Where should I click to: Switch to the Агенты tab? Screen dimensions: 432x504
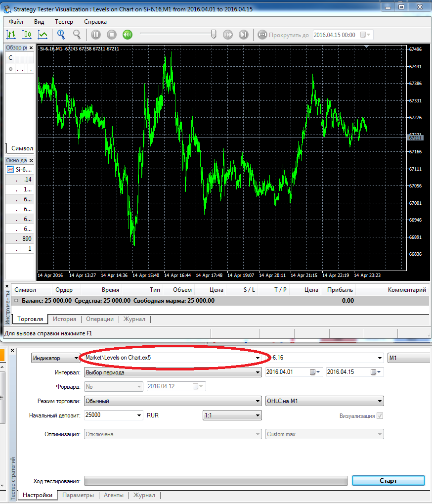(113, 495)
